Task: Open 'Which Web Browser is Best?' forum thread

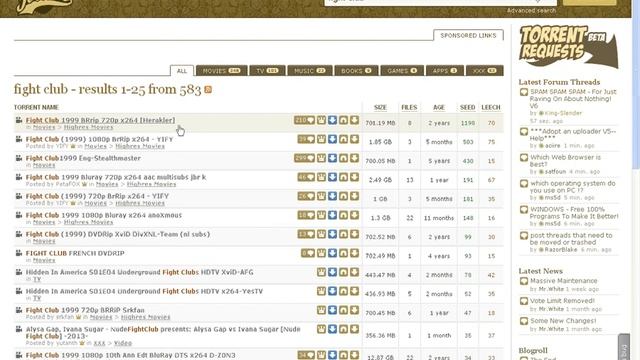Action: (565, 161)
